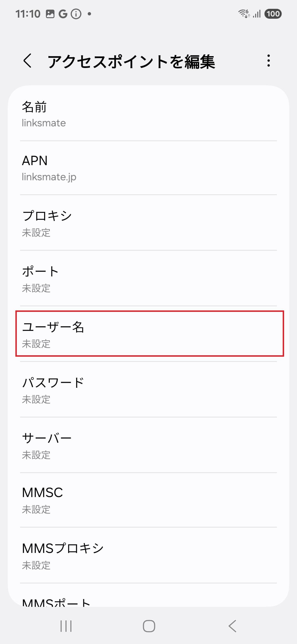This screenshot has width=297, height=644.
Task: Tap the home navigation button
Action: click(x=149, y=626)
